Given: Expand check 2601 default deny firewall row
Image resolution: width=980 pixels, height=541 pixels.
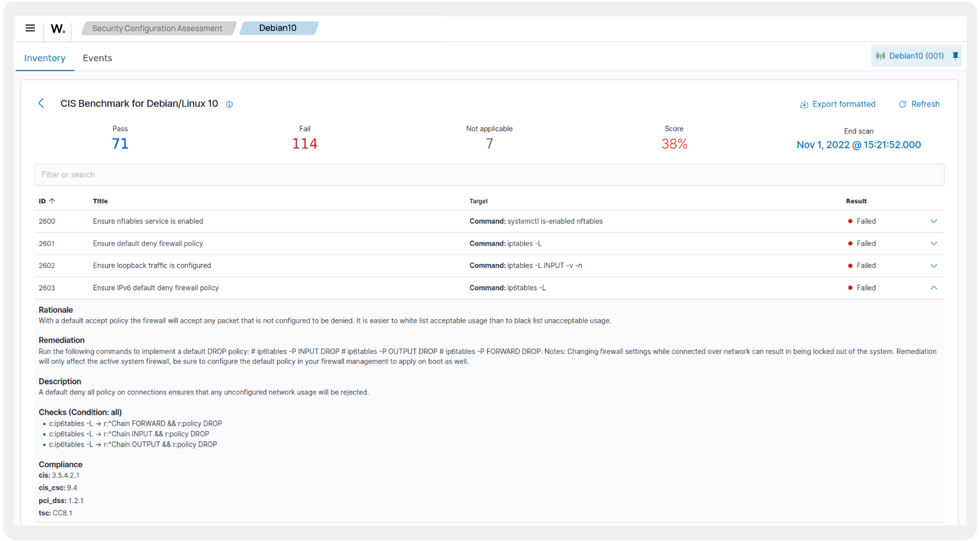Looking at the screenshot, I should [x=934, y=243].
